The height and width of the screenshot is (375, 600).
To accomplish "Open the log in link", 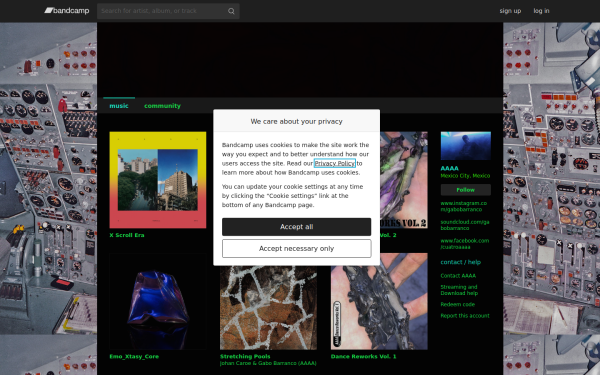I will pyautogui.click(x=541, y=11).
